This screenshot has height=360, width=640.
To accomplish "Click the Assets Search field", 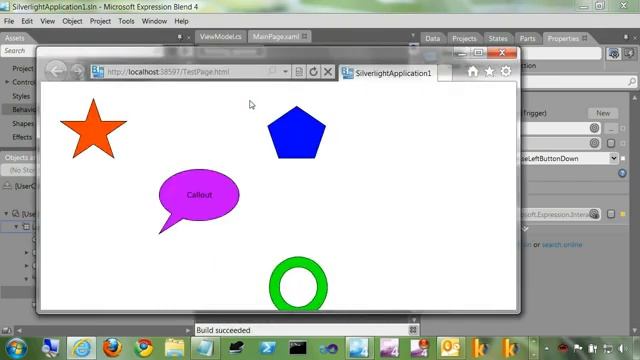I will 19,51.
